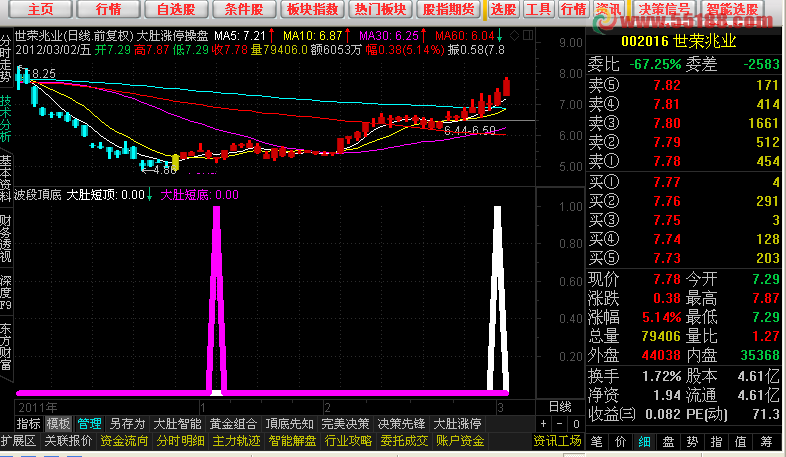This screenshot has height=457, width=786.
Task: Open the 资讯工场 news workshop
Action: [557, 441]
